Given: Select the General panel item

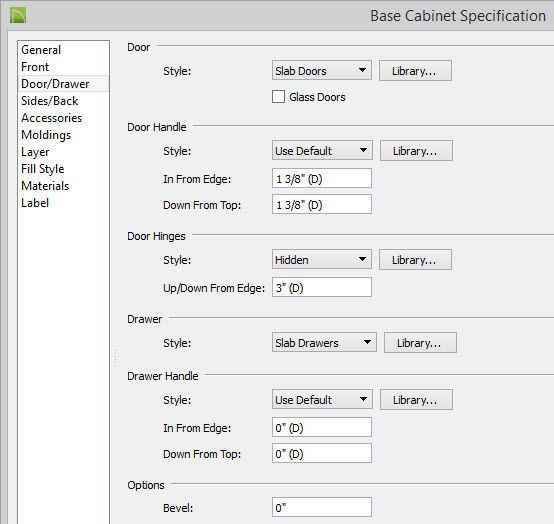Looking at the screenshot, I should 41,50.
